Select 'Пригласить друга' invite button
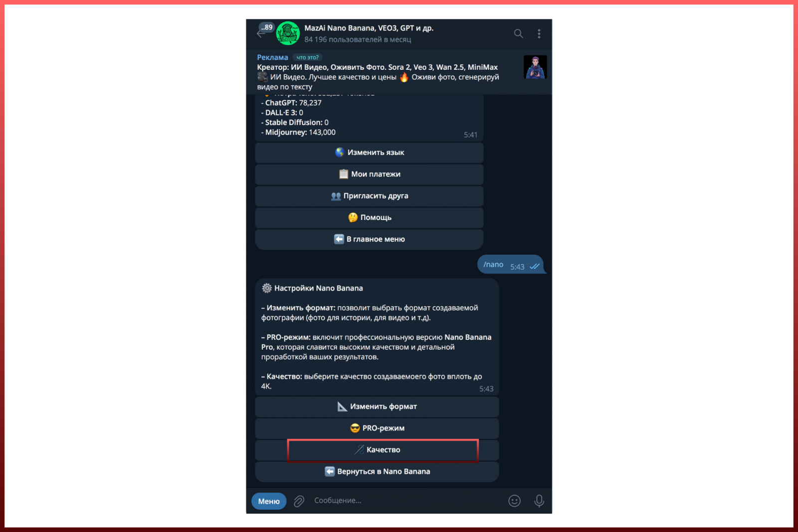The width and height of the screenshot is (798, 532). click(369, 196)
